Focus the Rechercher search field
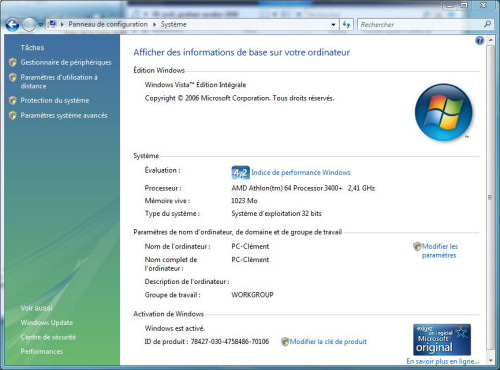This screenshot has height=370, width=500. coord(421,25)
